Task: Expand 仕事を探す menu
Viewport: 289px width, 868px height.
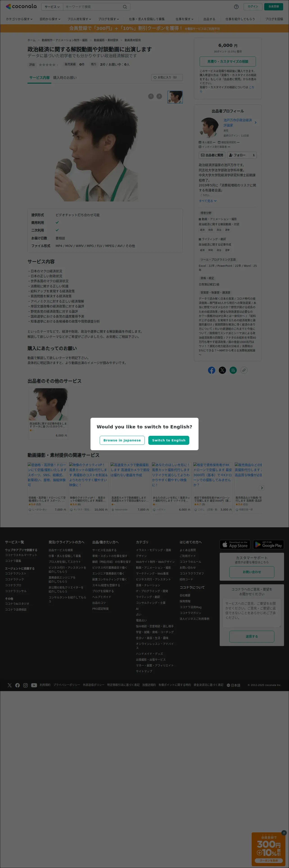Action: (x=185, y=19)
